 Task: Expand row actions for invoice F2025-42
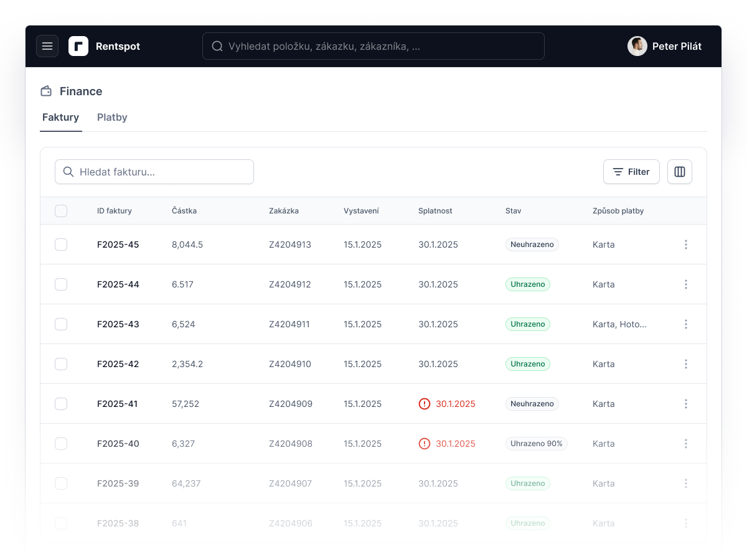click(x=686, y=364)
